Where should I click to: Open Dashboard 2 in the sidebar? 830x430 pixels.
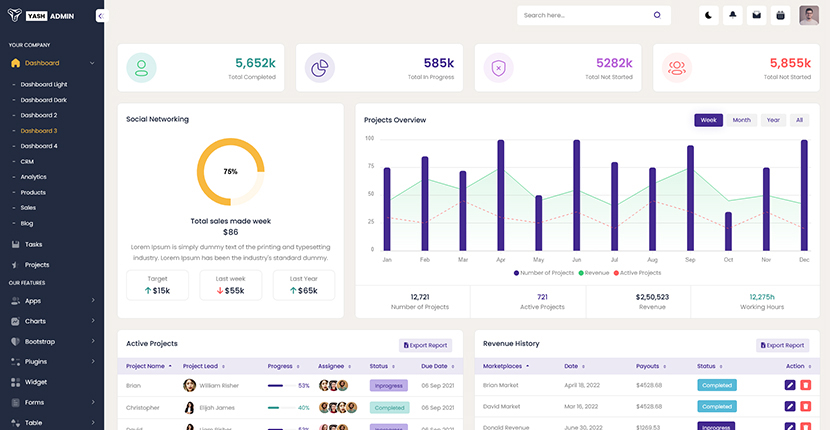39,115
